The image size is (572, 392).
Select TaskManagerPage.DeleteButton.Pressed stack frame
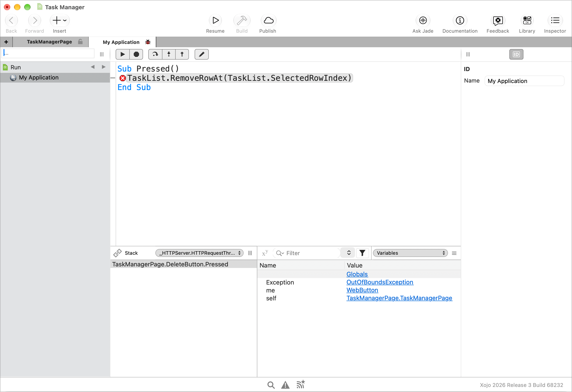coord(183,264)
